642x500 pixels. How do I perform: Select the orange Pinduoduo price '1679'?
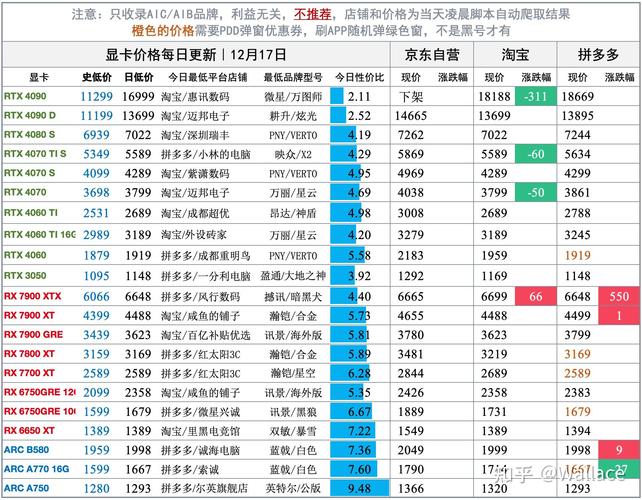[577, 412]
